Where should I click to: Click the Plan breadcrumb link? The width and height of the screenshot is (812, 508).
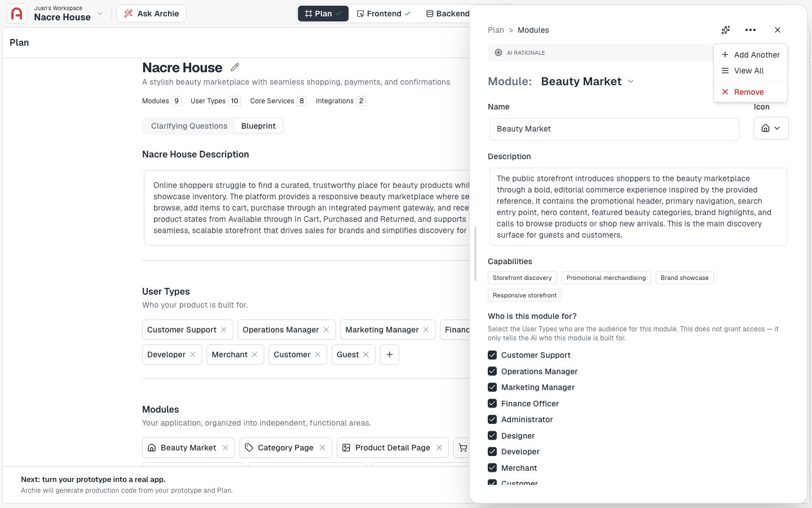click(x=496, y=30)
